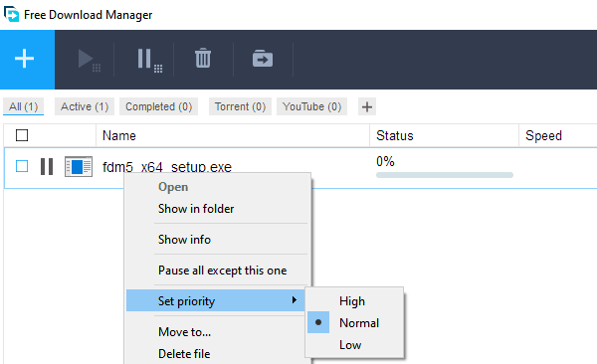This screenshot has height=364, width=597.
Task: Click the pause all downloads toolbar icon
Action: [x=149, y=60]
